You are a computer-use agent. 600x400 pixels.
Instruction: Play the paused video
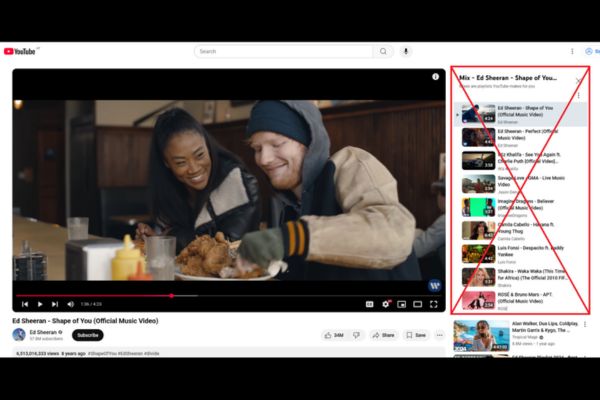40,304
